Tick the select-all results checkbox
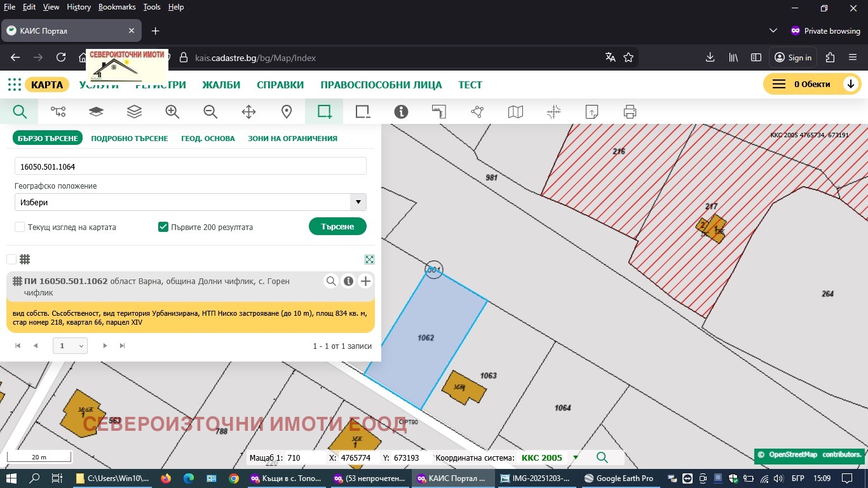The height and width of the screenshot is (488, 868). (x=11, y=259)
